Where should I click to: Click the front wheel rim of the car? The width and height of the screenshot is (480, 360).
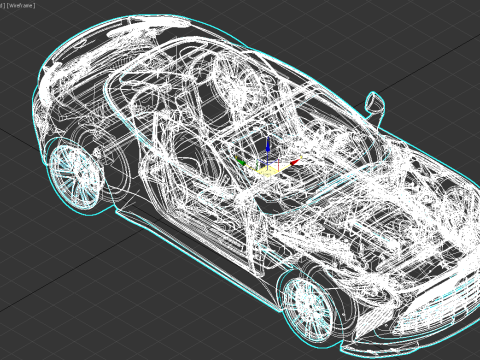point(307,309)
